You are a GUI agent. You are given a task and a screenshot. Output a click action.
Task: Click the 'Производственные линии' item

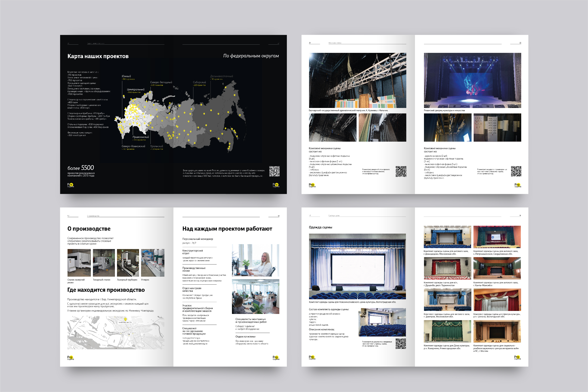tap(194, 269)
